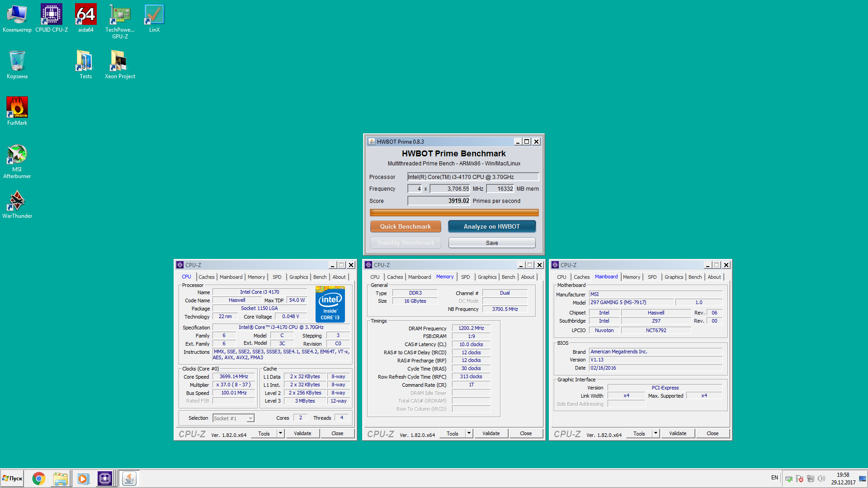Open file explorer in the taskbar
This screenshot has height=488, width=868.
[x=60, y=479]
